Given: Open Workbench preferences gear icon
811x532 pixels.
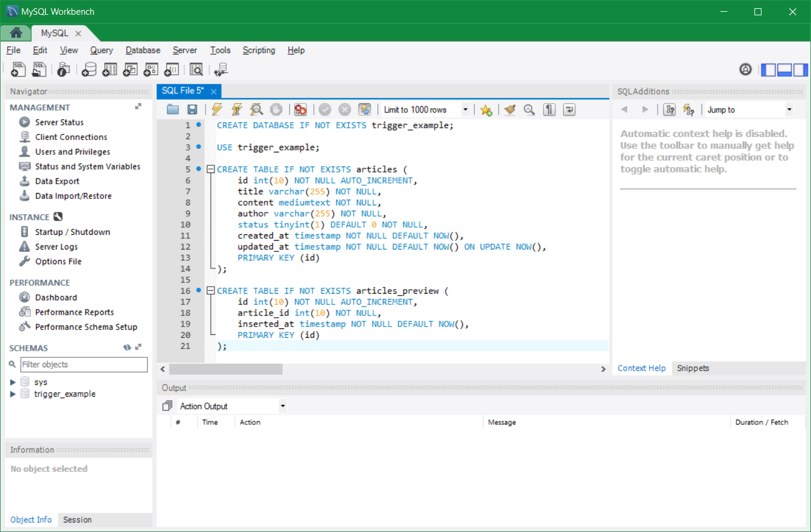Looking at the screenshot, I should click(x=746, y=69).
